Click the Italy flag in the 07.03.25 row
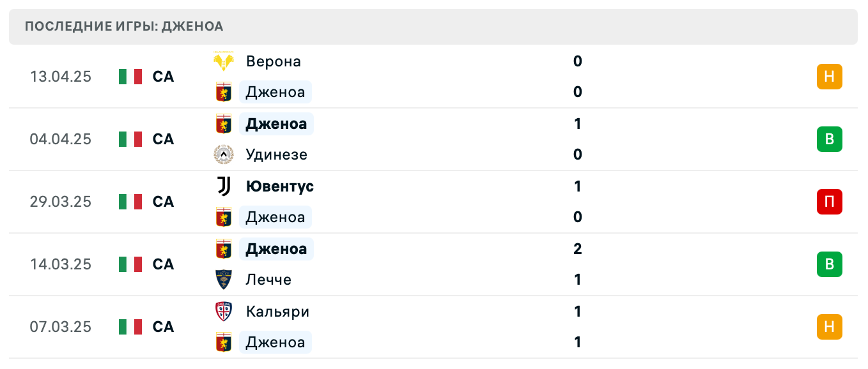 (x=130, y=327)
